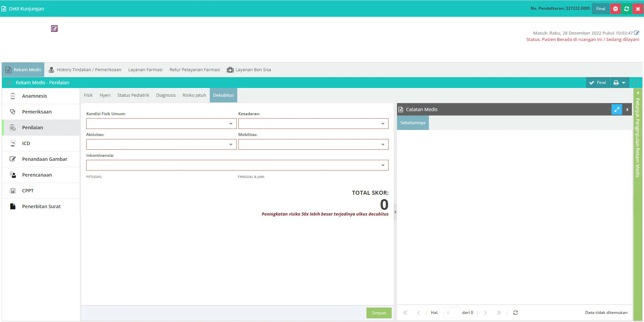Switch to the Diagnosis sub-tab

166,95
